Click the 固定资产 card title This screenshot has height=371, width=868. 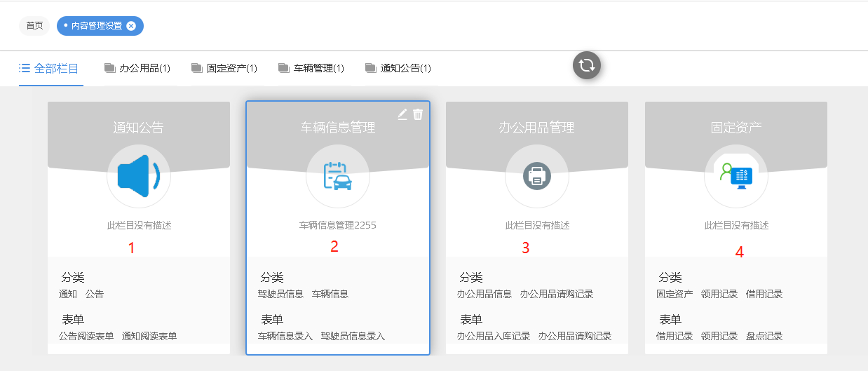[x=736, y=128]
